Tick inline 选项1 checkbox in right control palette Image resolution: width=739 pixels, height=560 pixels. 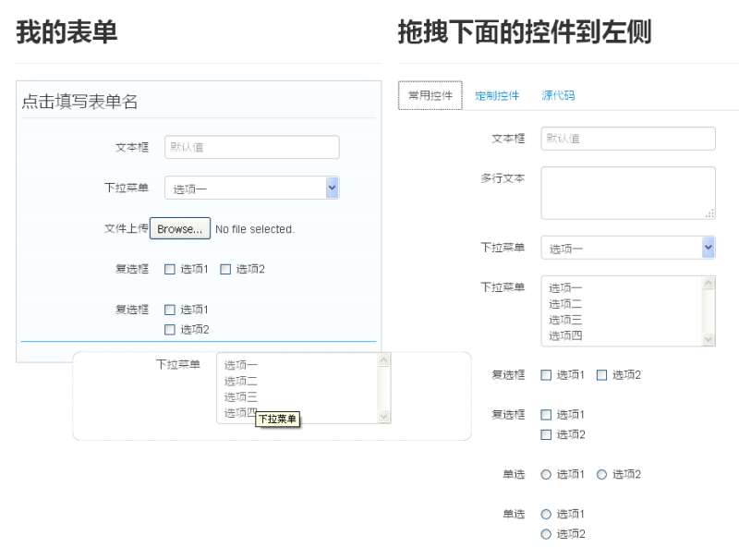click(x=546, y=375)
